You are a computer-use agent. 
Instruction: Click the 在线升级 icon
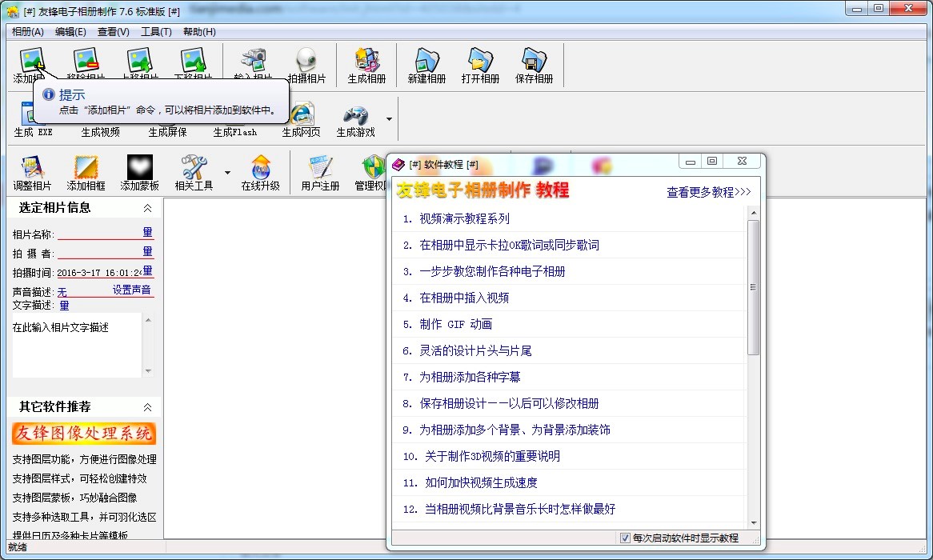[261, 167]
